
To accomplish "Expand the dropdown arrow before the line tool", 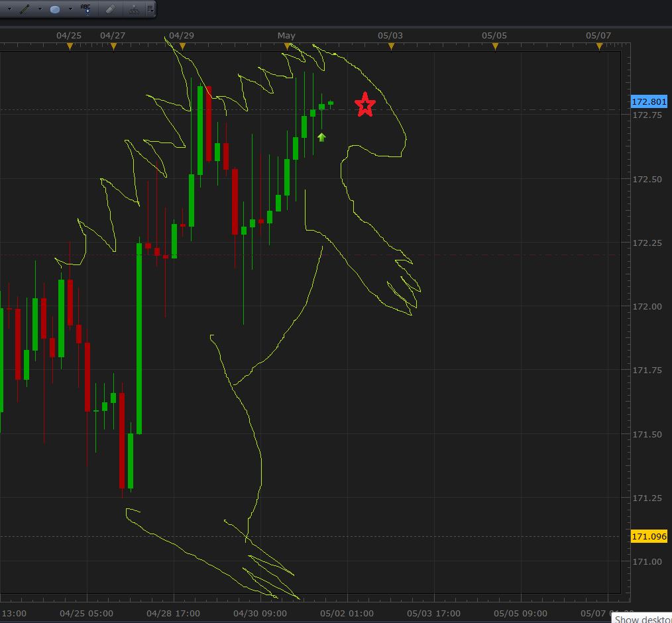I will point(9,9).
